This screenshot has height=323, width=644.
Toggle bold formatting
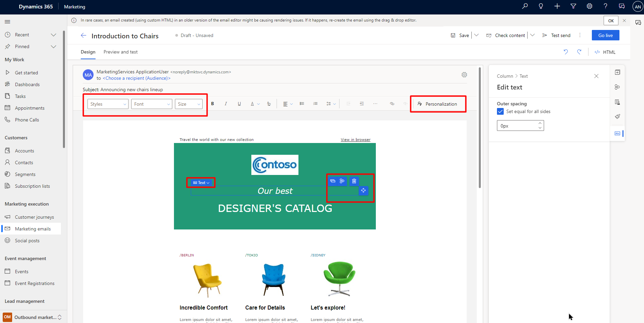click(213, 104)
